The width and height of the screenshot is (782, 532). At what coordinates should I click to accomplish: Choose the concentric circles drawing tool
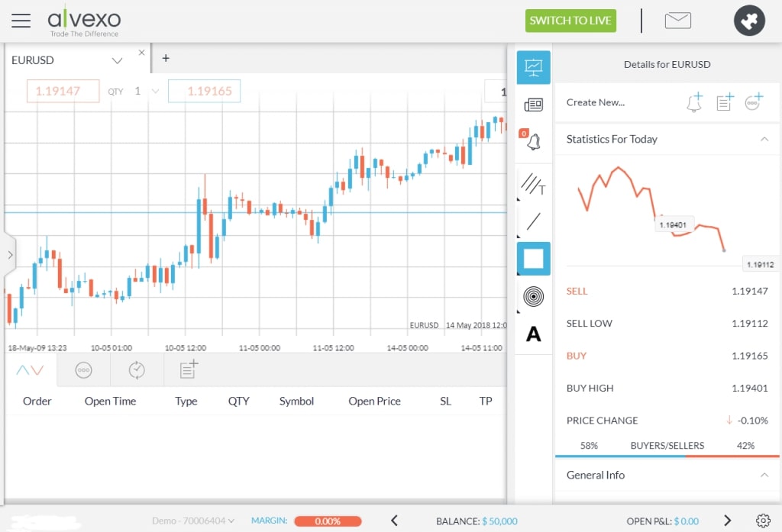pos(533,296)
